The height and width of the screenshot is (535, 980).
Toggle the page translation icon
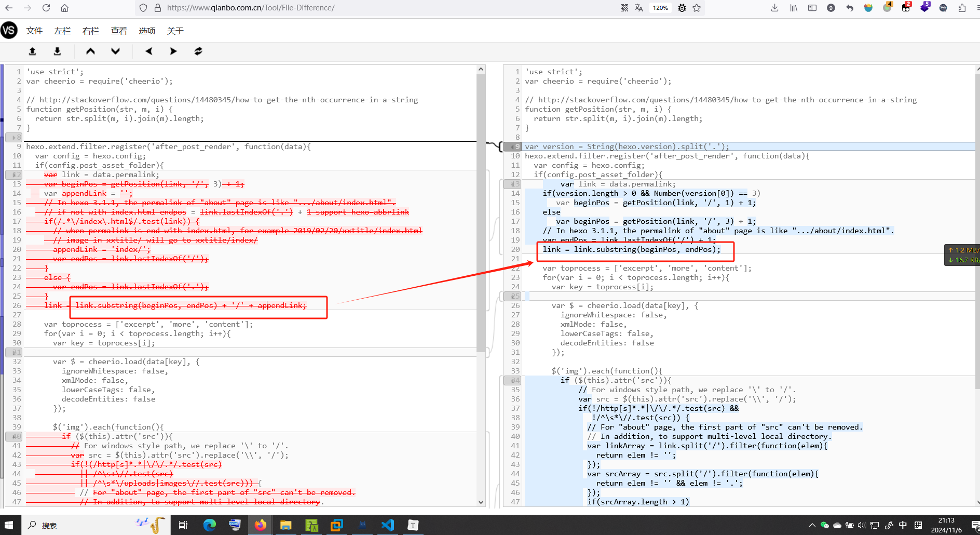tap(639, 8)
